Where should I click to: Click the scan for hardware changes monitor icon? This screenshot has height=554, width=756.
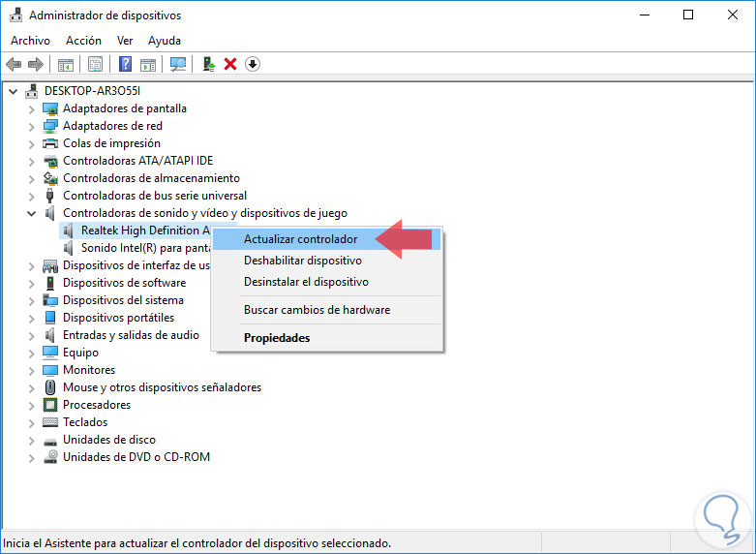tap(178, 64)
